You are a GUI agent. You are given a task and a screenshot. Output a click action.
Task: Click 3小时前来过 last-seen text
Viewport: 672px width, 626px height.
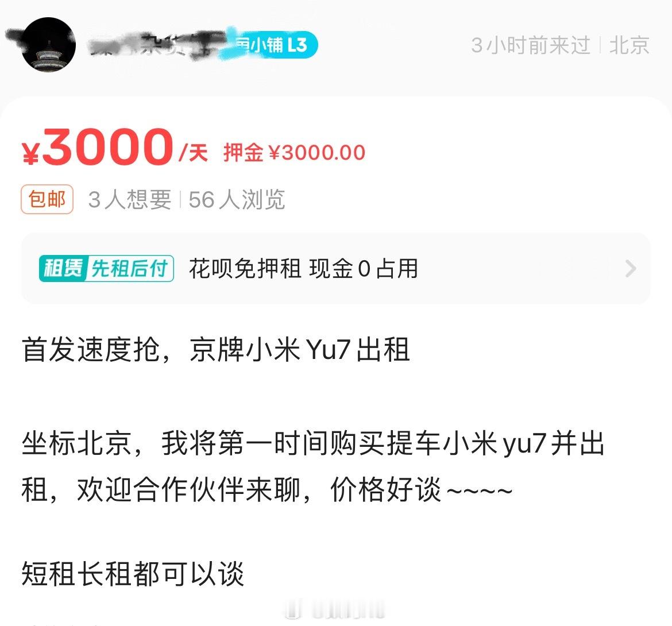[531, 45]
